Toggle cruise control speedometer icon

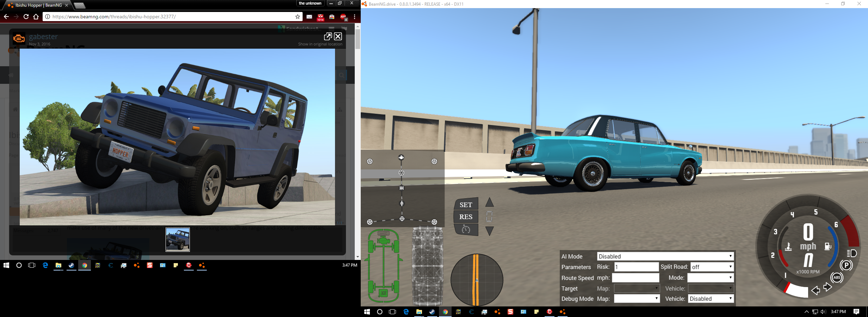coord(466,230)
